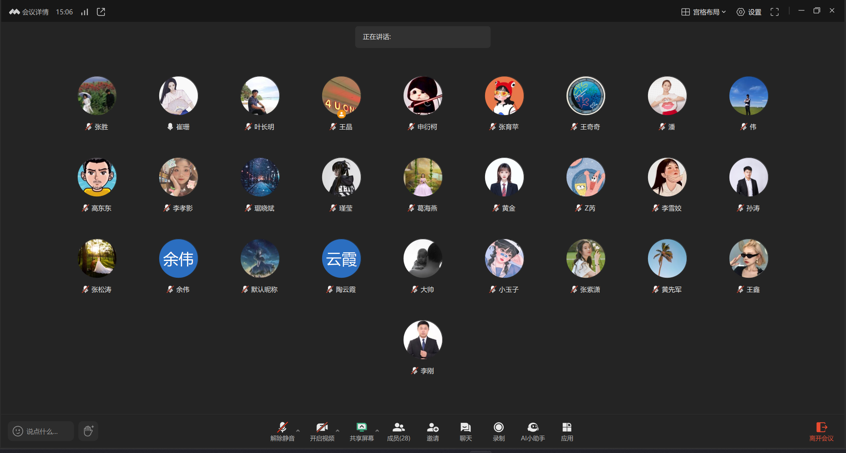The image size is (846, 453).
Task: Click the muted mic icon beside 高东东
Action: pyautogui.click(x=85, y=208)
